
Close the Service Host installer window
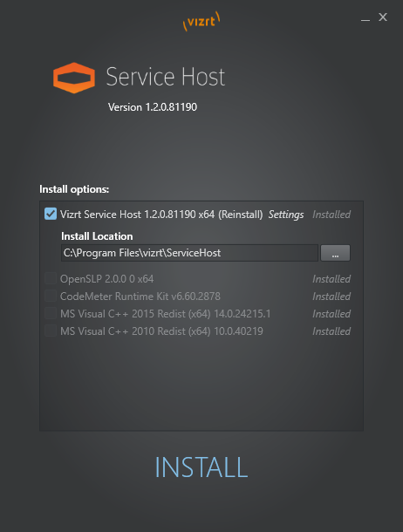pos(383,17)
